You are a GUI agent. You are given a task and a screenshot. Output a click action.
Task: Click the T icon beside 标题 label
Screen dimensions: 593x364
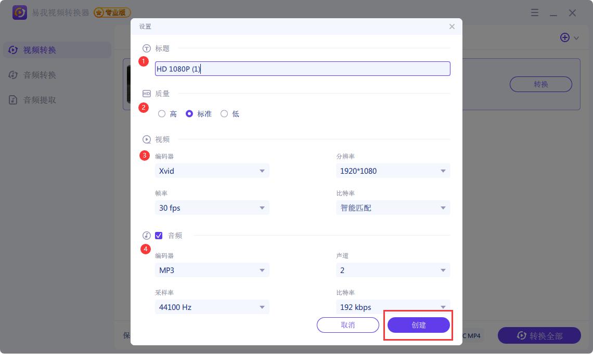coord(146,48)
